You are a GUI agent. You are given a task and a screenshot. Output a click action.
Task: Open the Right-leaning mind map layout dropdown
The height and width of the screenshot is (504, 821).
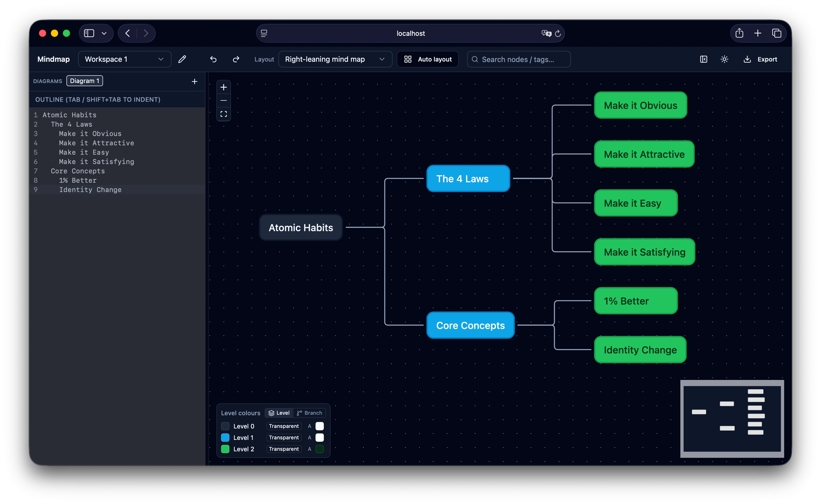click(335, 59)
